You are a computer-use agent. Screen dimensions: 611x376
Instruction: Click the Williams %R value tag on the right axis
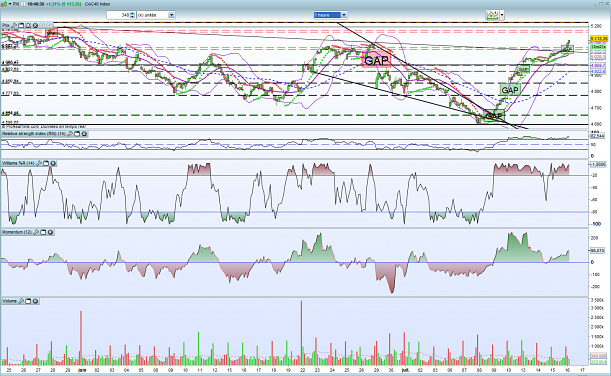tap(598, 164)
